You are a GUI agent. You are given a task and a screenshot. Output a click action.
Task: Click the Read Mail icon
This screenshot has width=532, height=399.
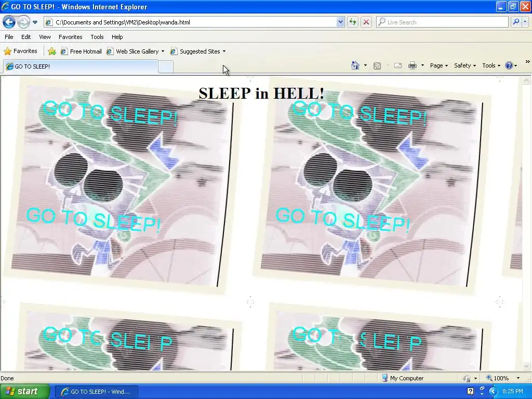[x=398, y=65]
